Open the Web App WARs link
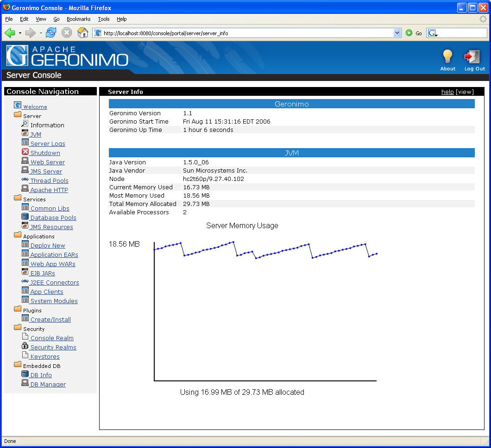This screenshot has height=448, width=491. (53, 264)
